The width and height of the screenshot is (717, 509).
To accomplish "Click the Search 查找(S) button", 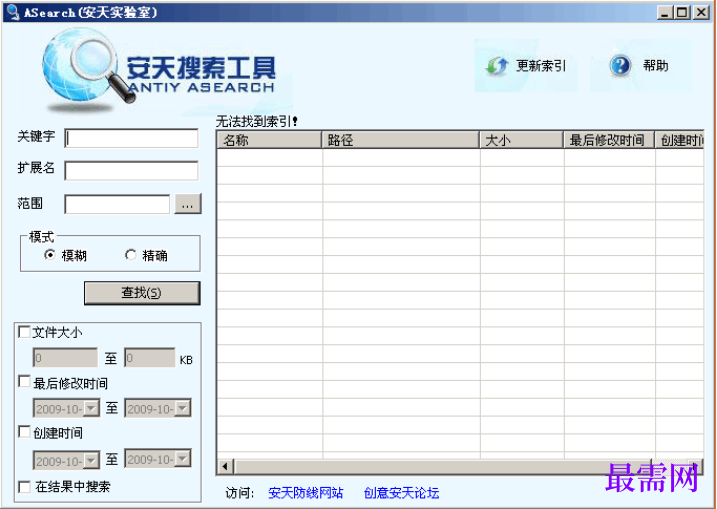I will pyautogui.click(x=142, y=293).
